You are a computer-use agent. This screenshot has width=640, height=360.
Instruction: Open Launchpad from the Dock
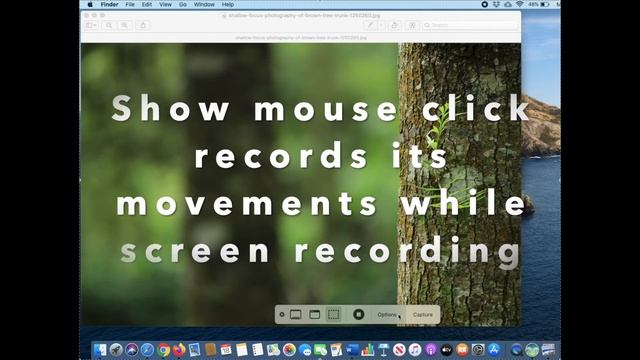coord(116,350)
